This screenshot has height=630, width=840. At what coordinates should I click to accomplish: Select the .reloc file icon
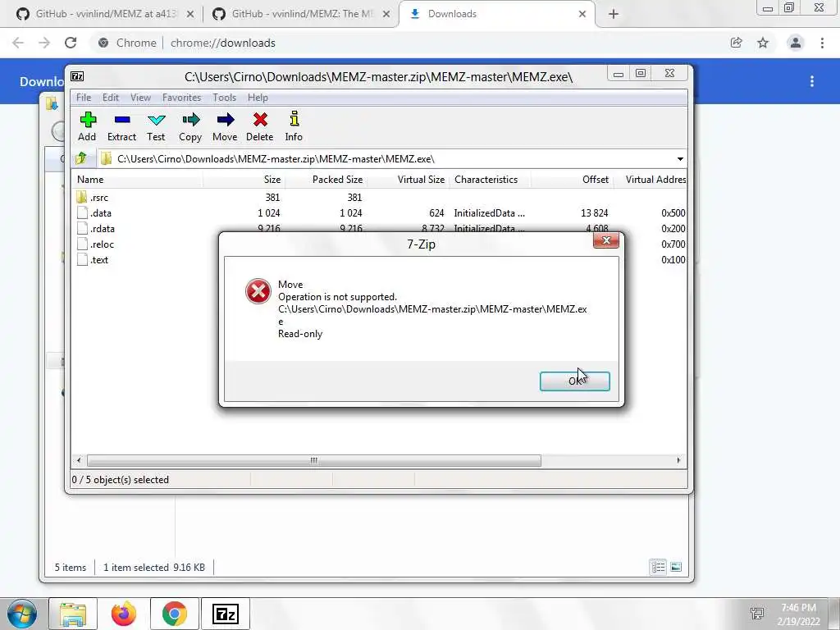(x=82, y=244)
